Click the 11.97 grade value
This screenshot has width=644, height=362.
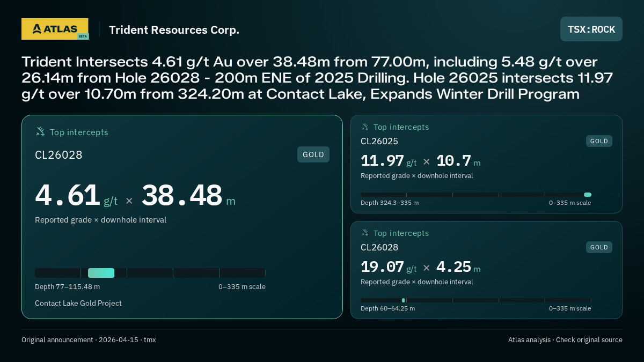382,161
